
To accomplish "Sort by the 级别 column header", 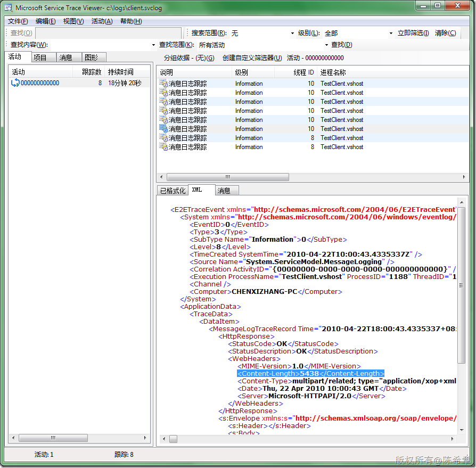I will point(253,72).
